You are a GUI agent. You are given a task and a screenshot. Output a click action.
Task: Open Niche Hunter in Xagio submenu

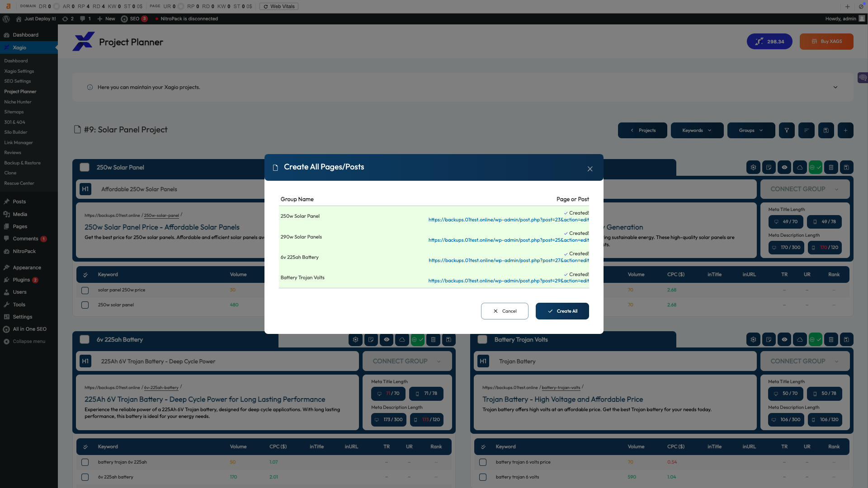click(18, 102)
